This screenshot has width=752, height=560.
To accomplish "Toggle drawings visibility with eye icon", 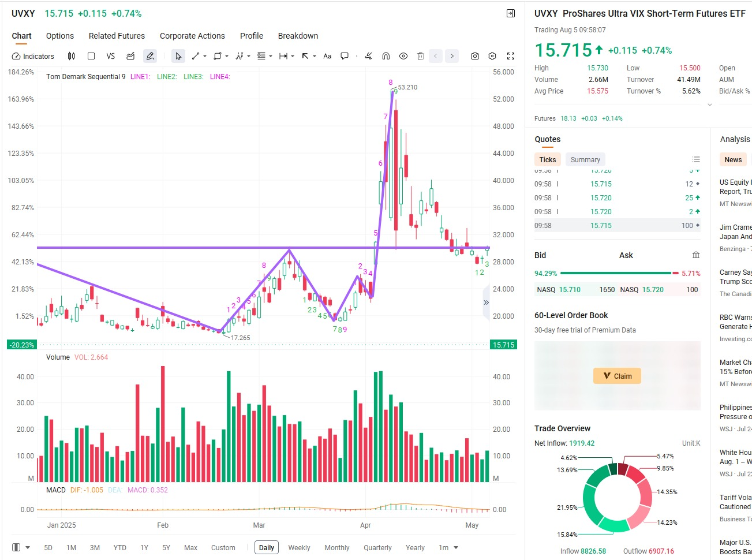I will pos(403,56).
